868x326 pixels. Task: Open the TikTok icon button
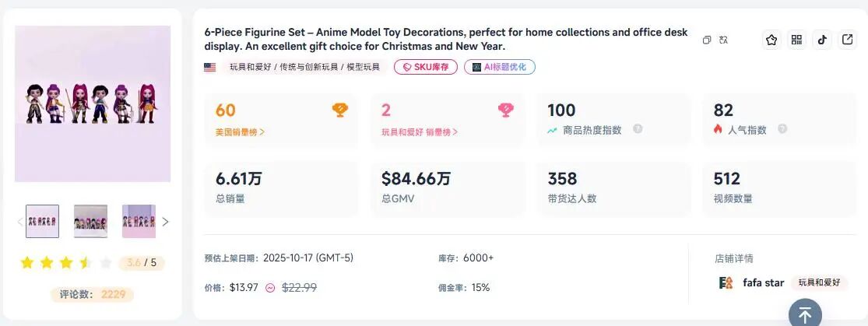[822, 40]
